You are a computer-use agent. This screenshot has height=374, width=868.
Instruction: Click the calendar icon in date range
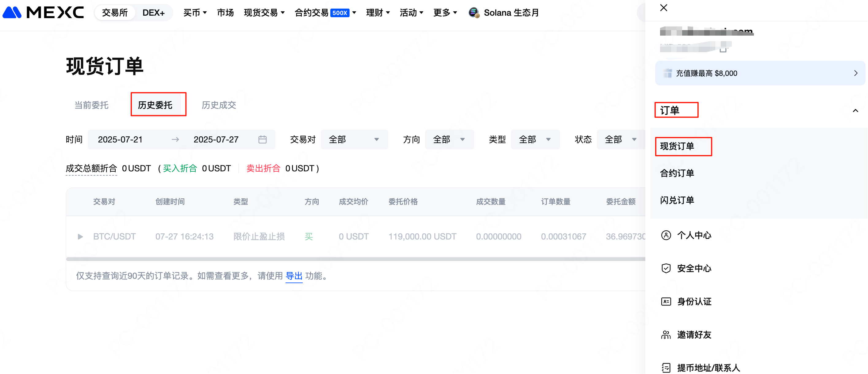[262, 139]
